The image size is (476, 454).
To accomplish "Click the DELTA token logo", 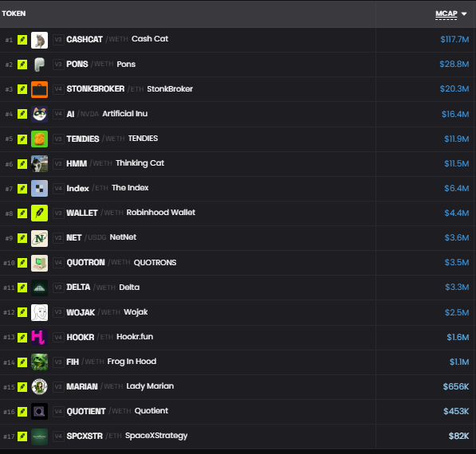I will tap(39, 288).
